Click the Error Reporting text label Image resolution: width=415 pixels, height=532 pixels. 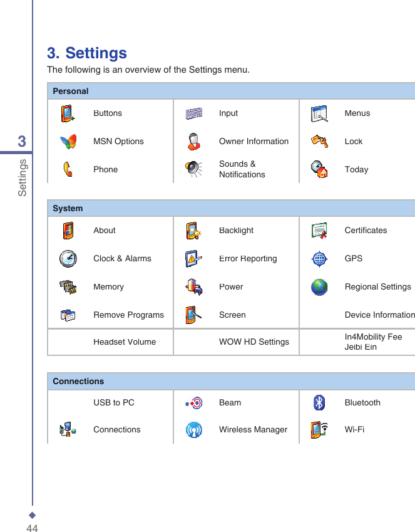pyautogui.click(x=248, y=259)
